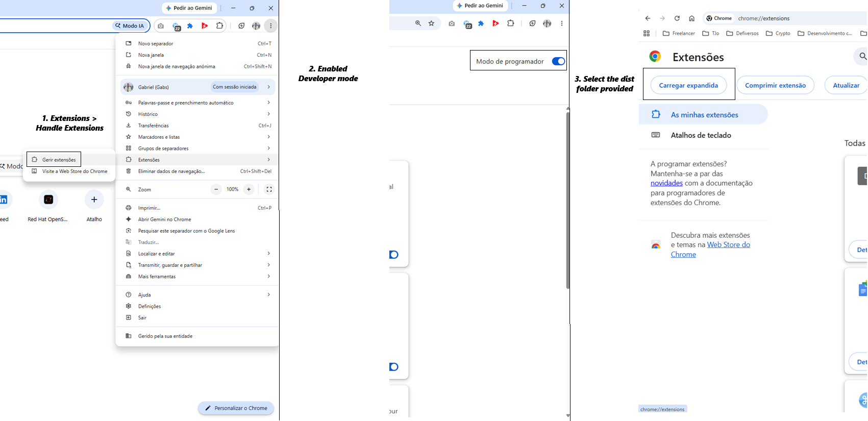Expand the Marcadores e listas submenu arrow

(269, 137)
